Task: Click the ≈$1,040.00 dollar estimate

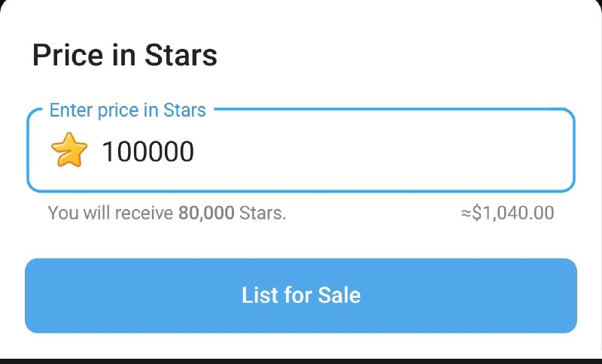Action: pos(507,213)
